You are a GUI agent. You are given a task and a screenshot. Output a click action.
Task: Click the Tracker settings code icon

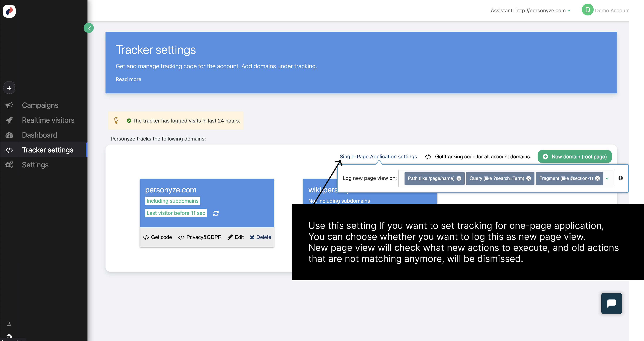[x=9, y=150]
